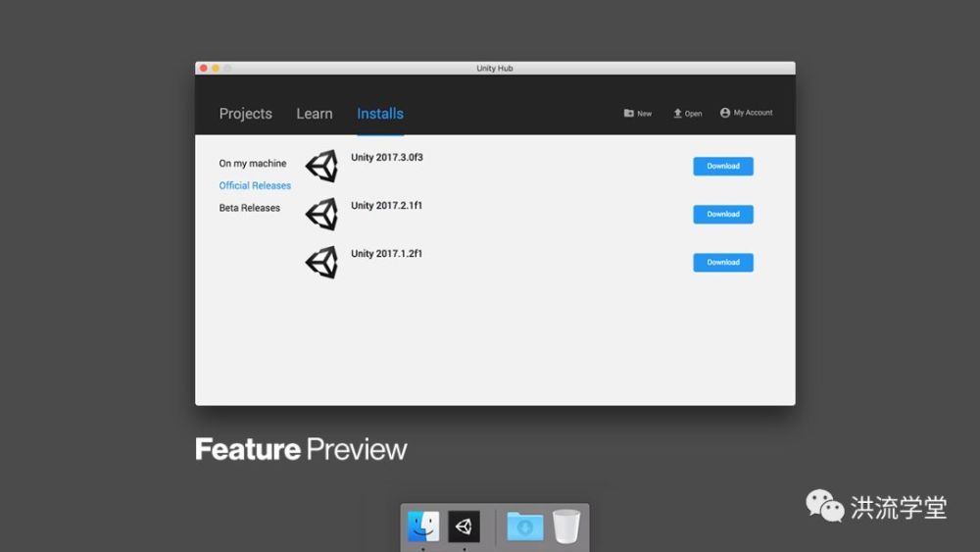View Beta Releases list
Image resolution: width=980 pixels, height=552 pixels.
click(249, 208)
